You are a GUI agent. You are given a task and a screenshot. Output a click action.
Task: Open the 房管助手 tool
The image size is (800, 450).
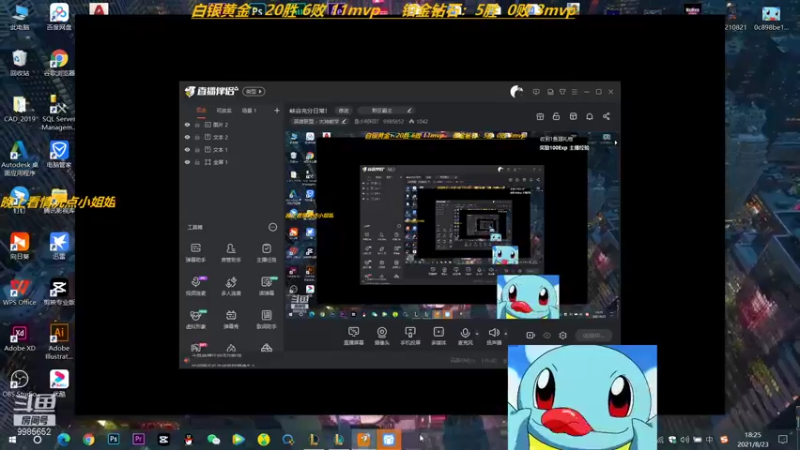[231, 252]
